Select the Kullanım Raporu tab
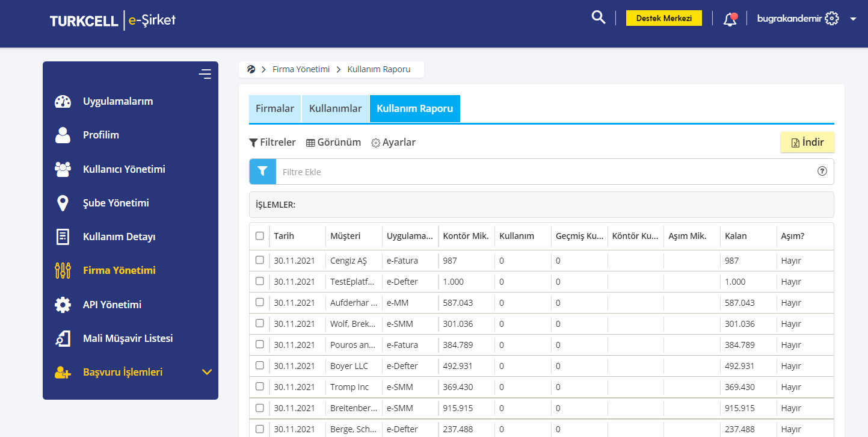 pyautogui.click(x=415, y=109)
